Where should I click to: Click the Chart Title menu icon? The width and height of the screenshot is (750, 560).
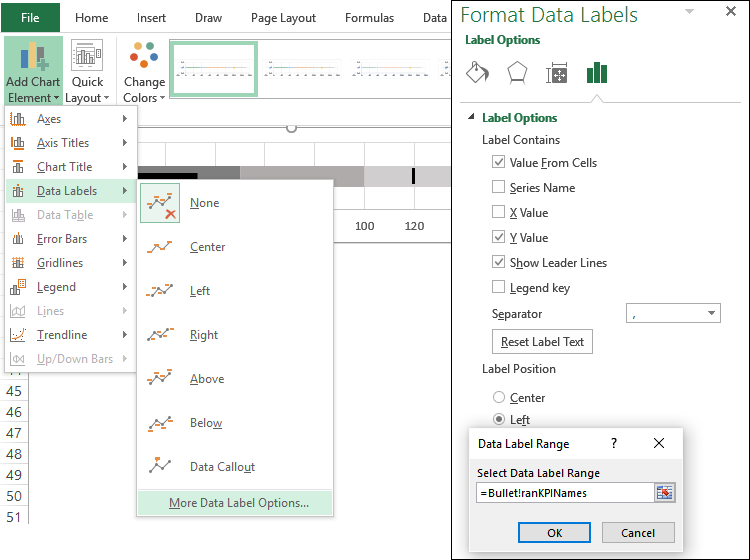[x=18, y=167]
